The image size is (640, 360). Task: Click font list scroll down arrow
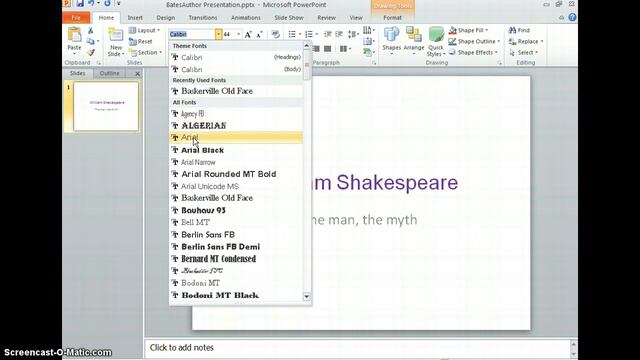click(307, 296)
